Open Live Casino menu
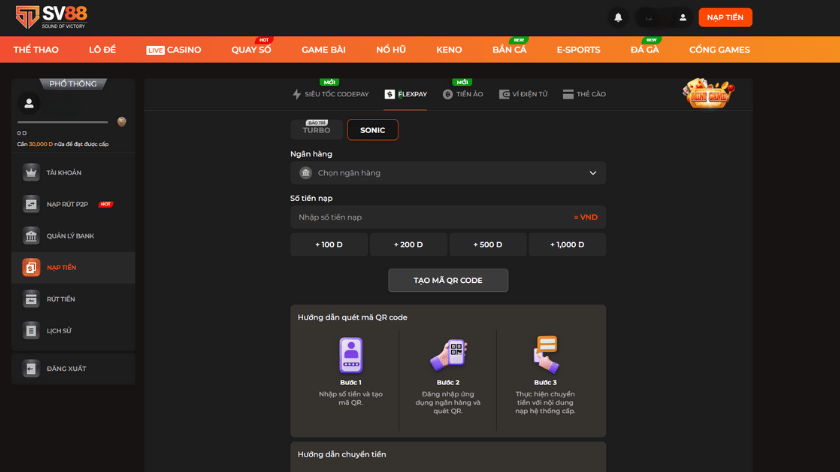Screen dimensions: 840x472 click(174, 50)
